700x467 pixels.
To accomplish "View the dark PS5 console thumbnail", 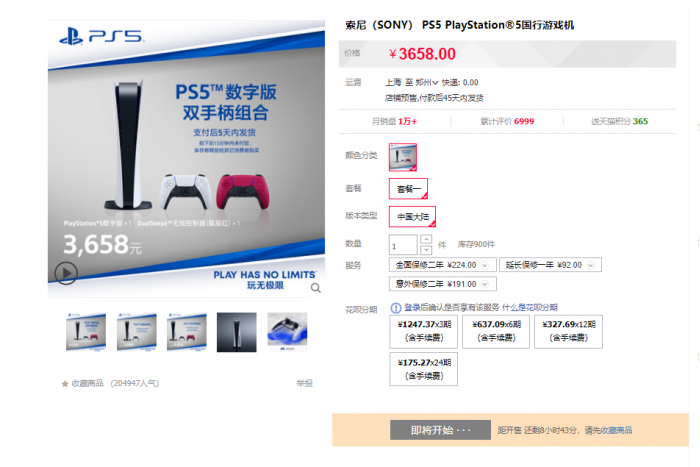I will coord(237,332).
